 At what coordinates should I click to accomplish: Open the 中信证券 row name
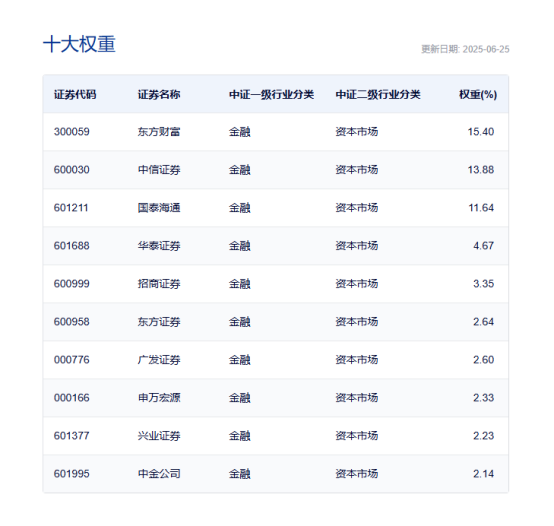[x=159, y=170]
